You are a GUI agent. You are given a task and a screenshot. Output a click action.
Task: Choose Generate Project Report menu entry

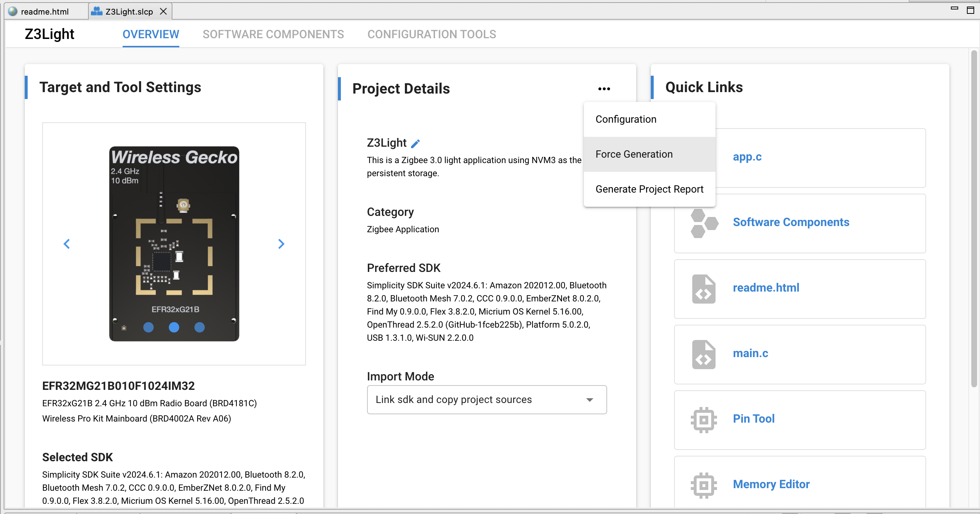pos(649,189)
